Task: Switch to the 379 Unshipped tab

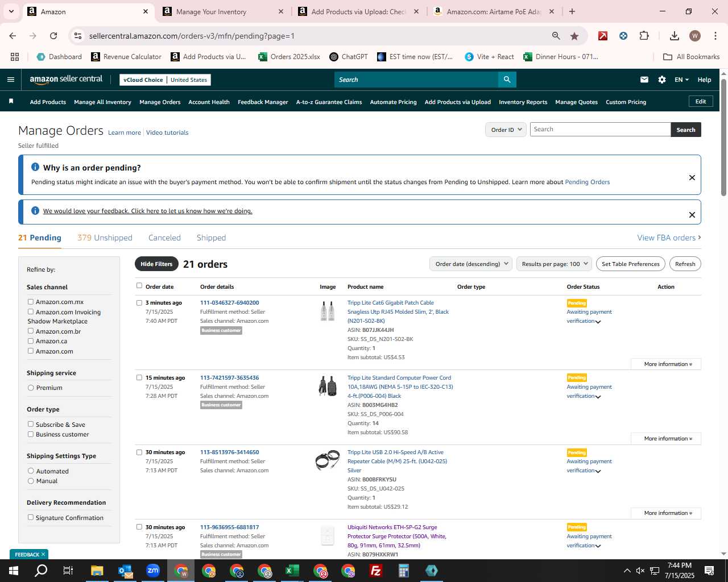Action: point(105,238)
